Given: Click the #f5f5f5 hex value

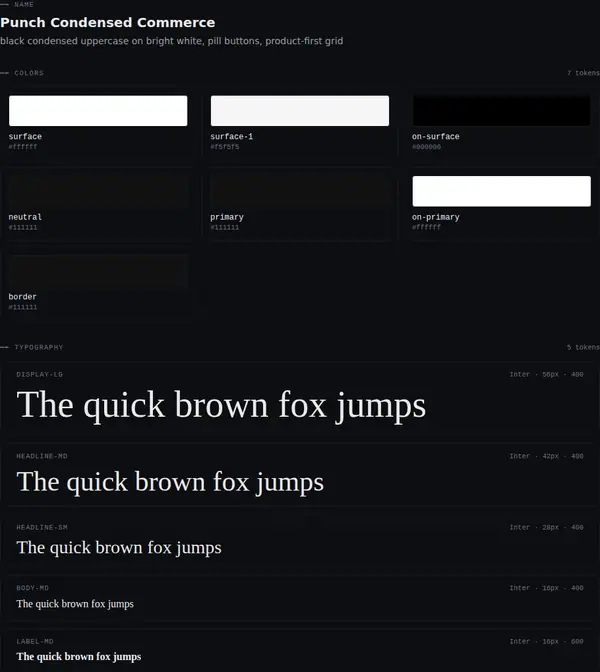Looking at the screenshot, I should tap(225, 147).
